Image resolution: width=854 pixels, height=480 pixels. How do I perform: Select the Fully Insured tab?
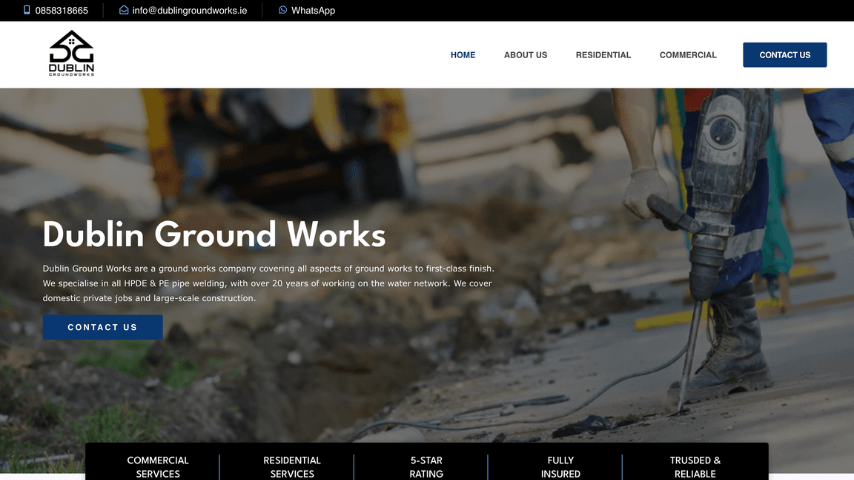tap(560, 467)
